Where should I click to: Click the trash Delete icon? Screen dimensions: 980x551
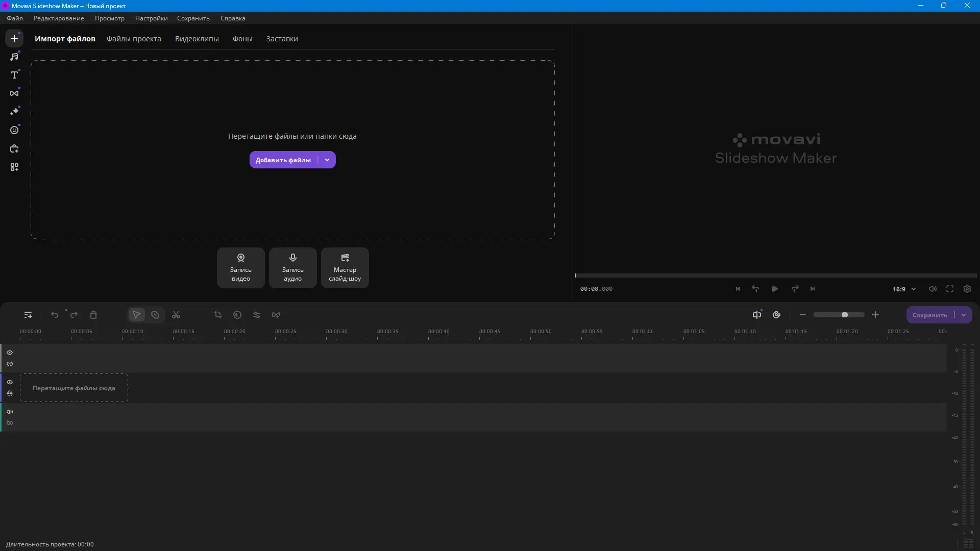click(x=93, y=315)
